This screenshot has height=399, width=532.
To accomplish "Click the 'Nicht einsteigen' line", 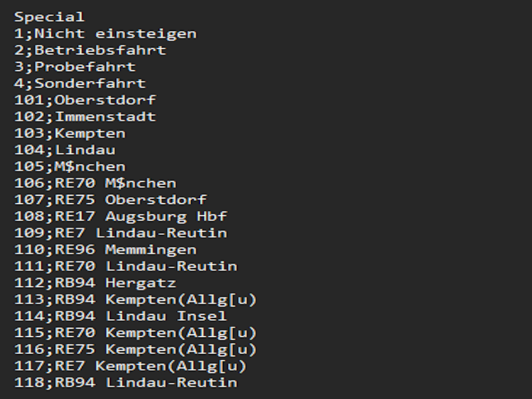I will pos(105,33).
